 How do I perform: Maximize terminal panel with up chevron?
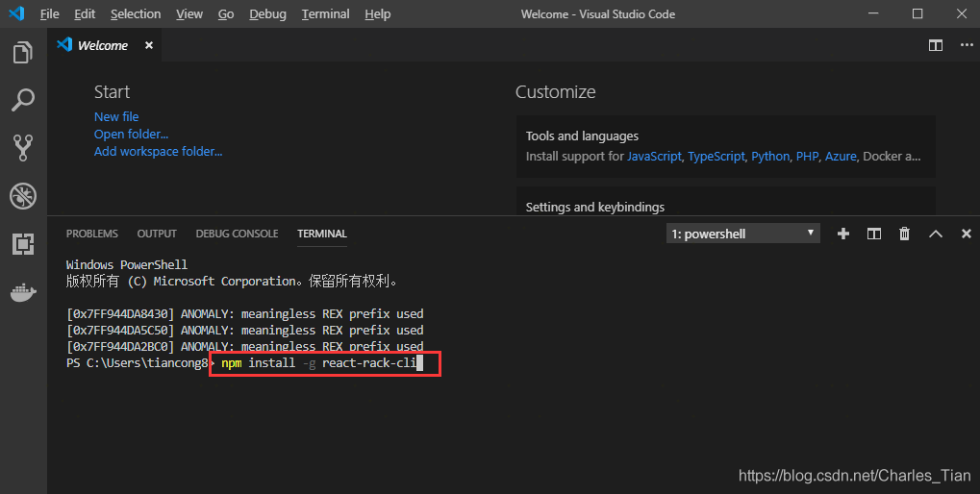coord(936,234)
